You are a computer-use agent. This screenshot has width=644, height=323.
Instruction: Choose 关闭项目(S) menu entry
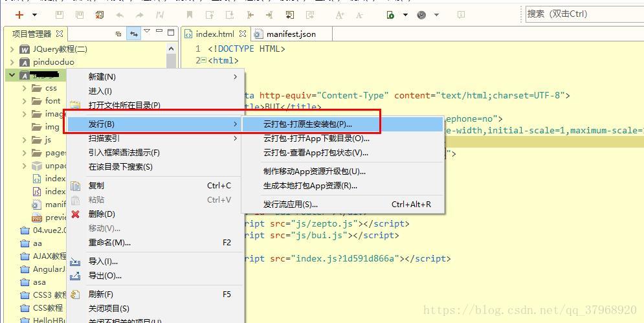[x=156, y=309]
